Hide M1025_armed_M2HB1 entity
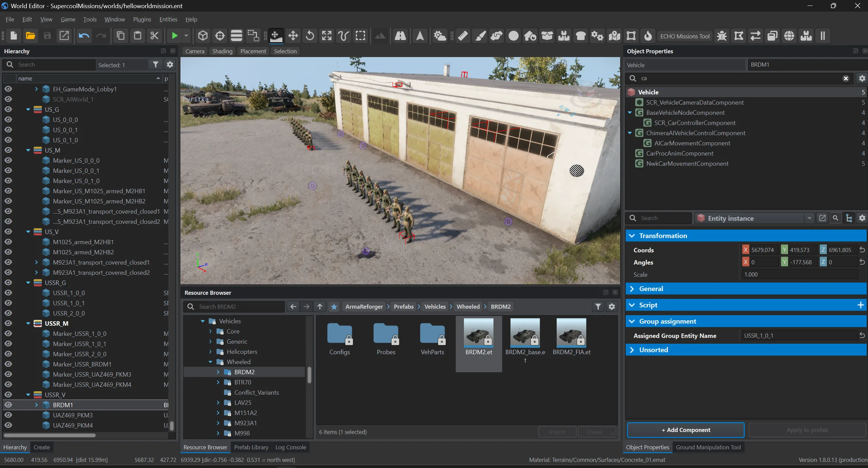This screenshot has width=868, height=468. coord(8,242)
